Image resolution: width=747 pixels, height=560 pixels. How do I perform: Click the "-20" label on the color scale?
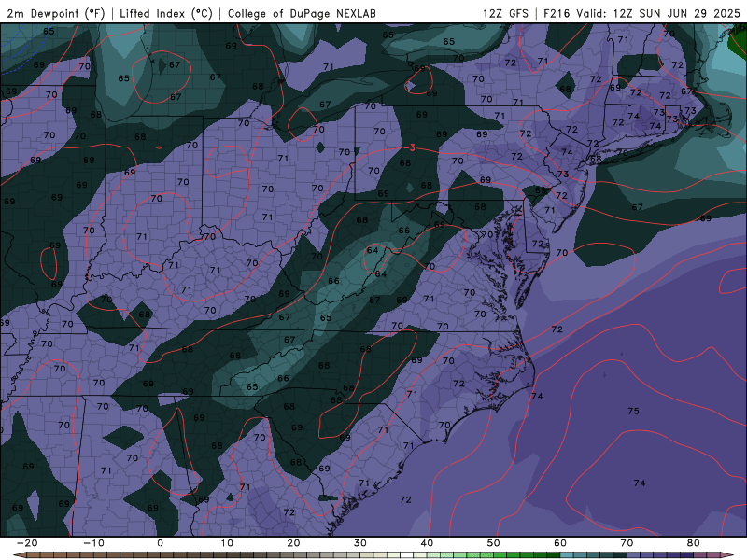click(x=27, y=543)
